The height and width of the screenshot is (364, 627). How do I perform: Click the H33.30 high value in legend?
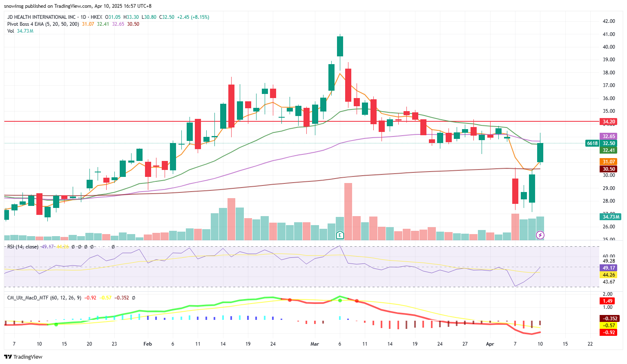pos(131,17)
